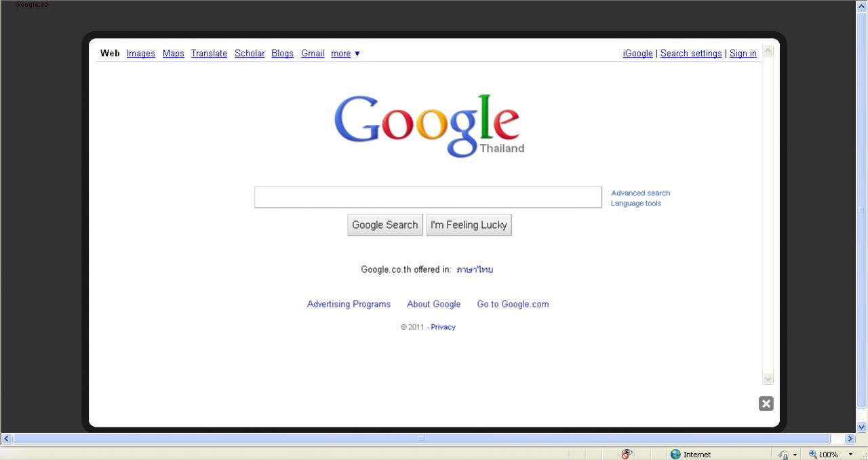Open the iGoogle link
The width and height of the screenshot is (868, 460).
tap(637, 54)
